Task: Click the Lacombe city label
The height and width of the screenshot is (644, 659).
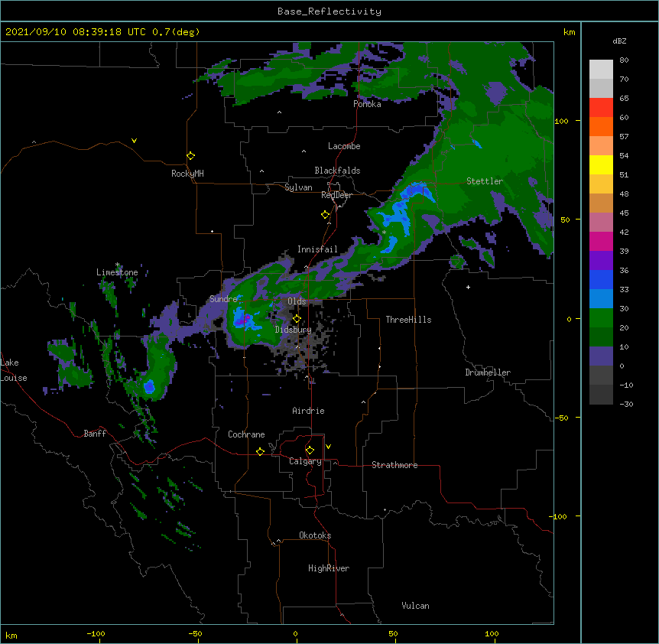Action: point(344,146)
